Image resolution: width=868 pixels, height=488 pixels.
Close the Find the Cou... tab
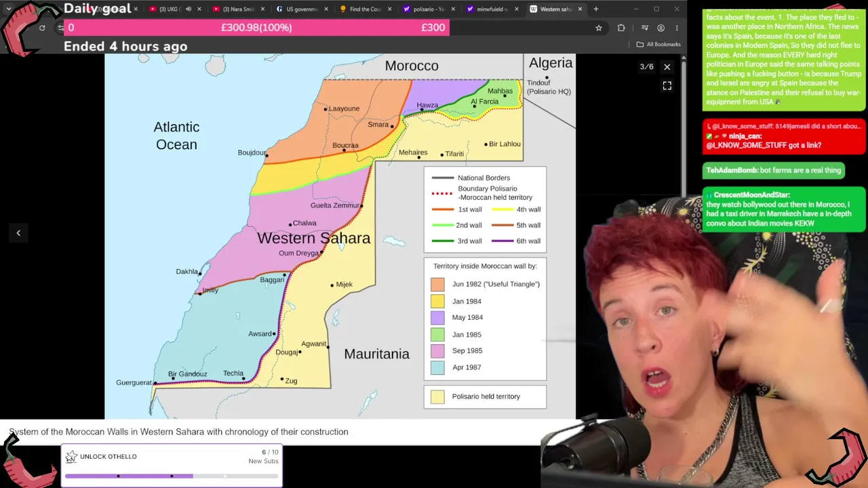(390, 9)
